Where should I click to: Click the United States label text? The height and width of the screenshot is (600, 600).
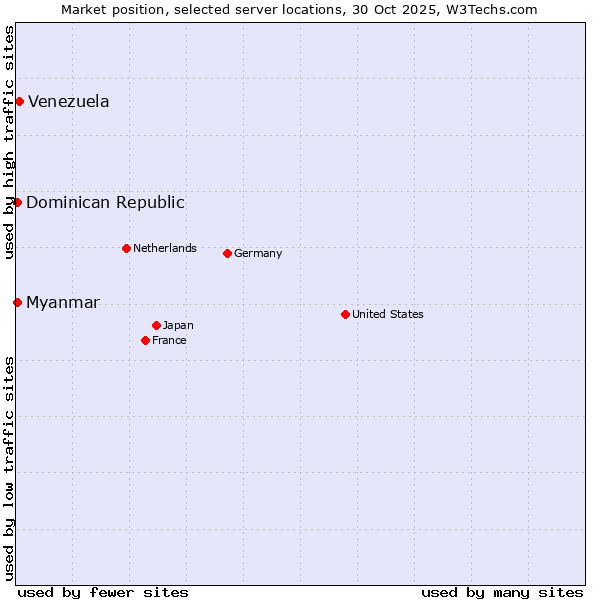(388, 314)
